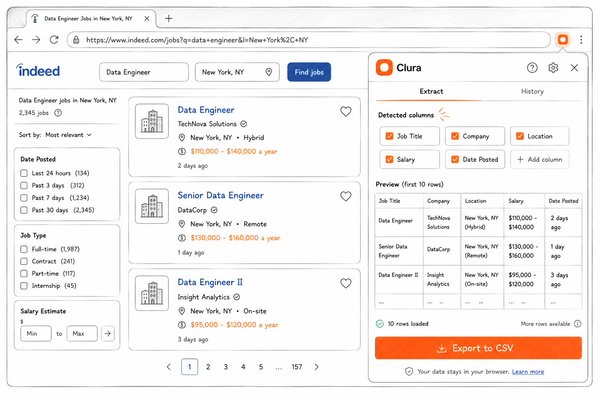Go to results page 2

pos(208,367)
